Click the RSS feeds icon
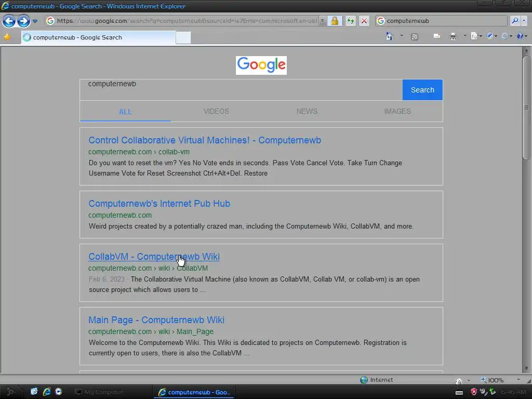This screenshot has height=399, width=532. click(414, 37)
